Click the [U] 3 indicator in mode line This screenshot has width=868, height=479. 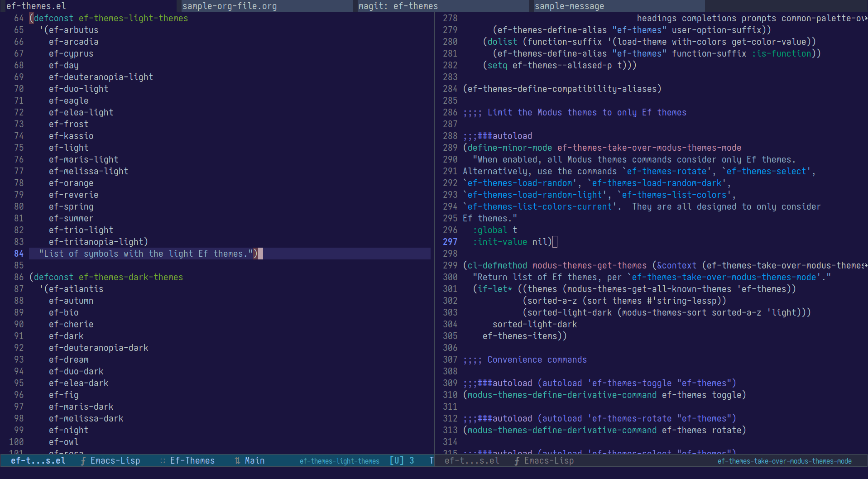[402, 460]
